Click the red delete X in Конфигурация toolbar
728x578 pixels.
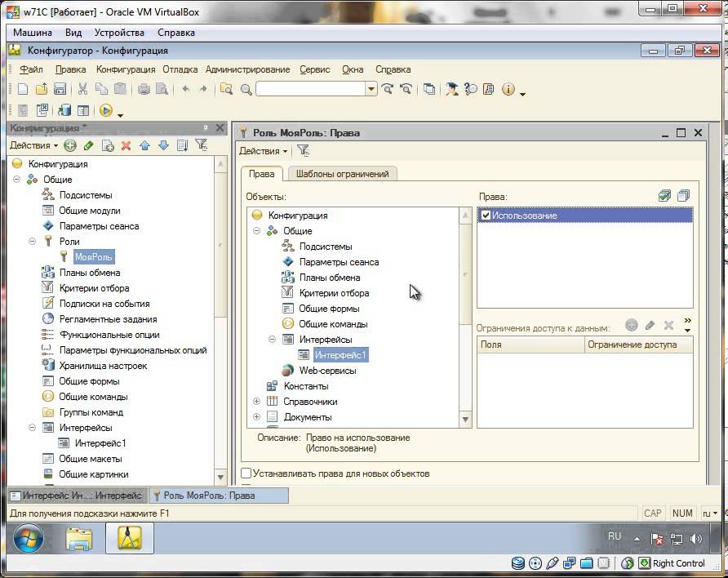126,145
